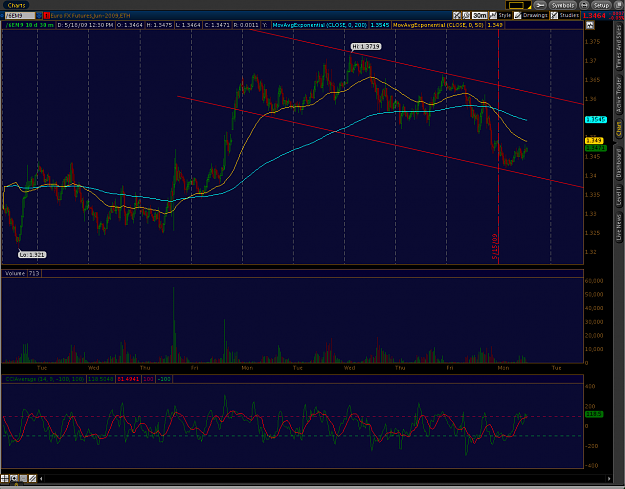Click the Lo: 1.321 price bubble
Viewport: 625px width, 489px height.
[32, 255]
